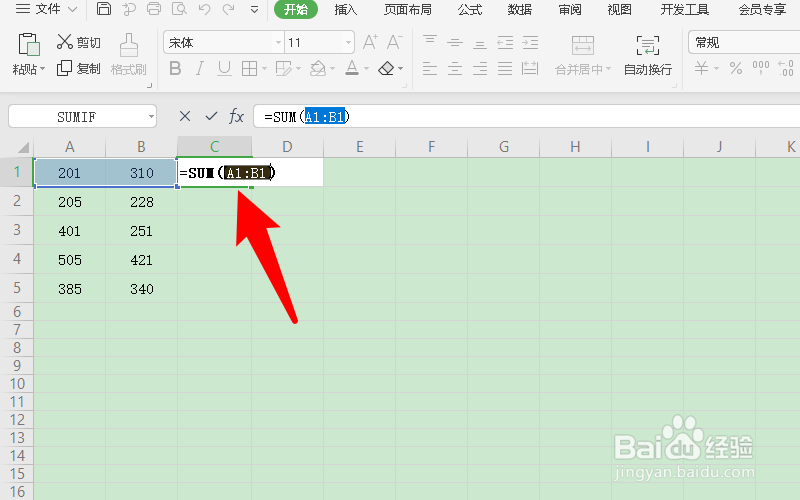Select column D header
Image resolution: width=800 pixels, height=500 pixels.
click(287, 147)
